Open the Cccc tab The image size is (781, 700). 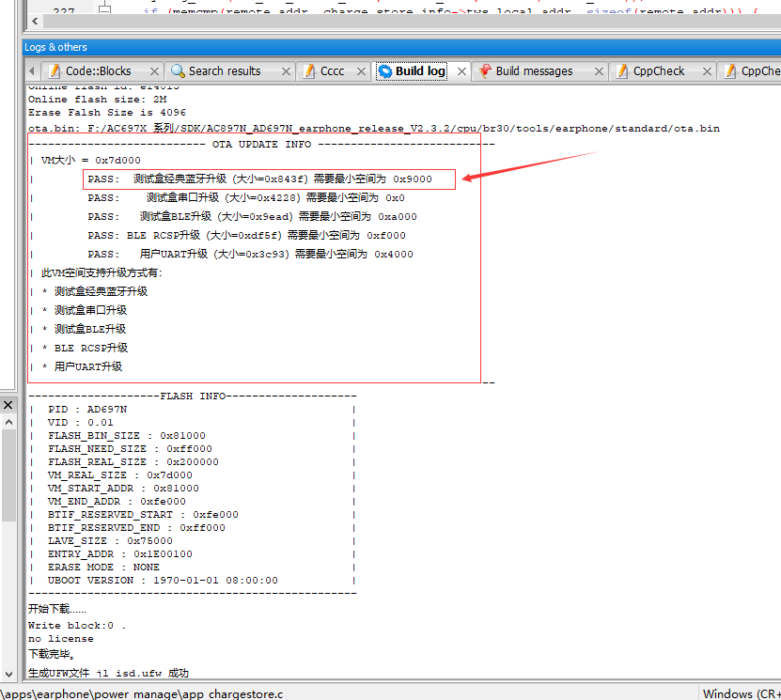coord(332,71)
